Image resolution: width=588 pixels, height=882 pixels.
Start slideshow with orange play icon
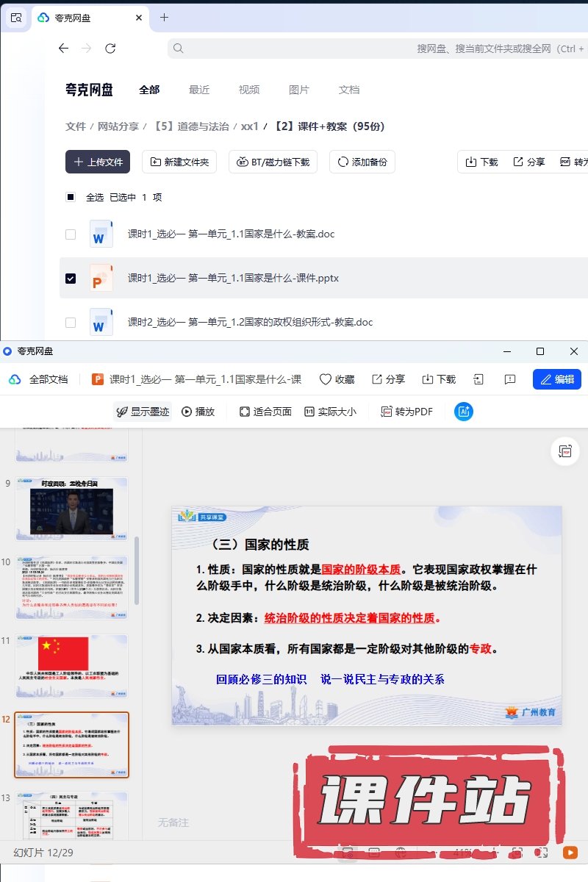point(570,853)
